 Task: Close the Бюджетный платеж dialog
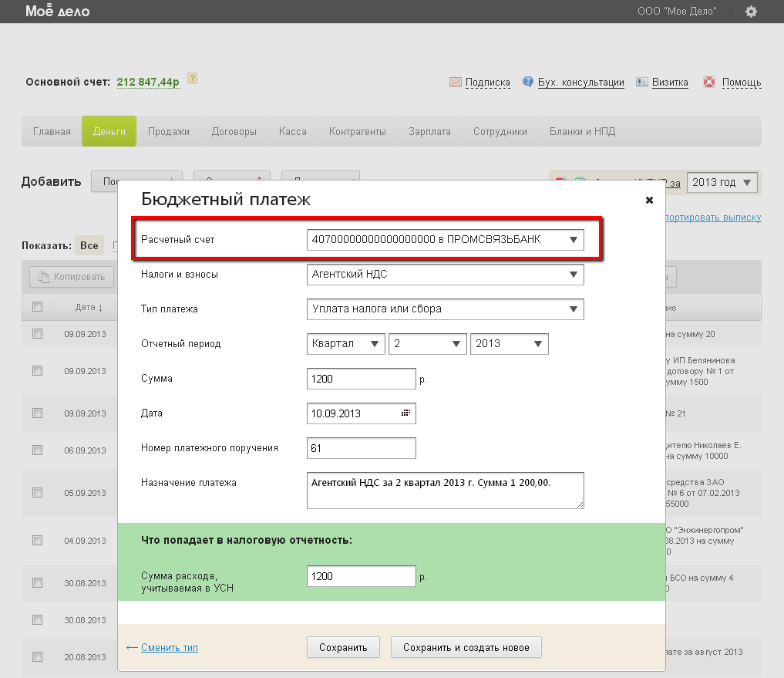click(649, 200)
